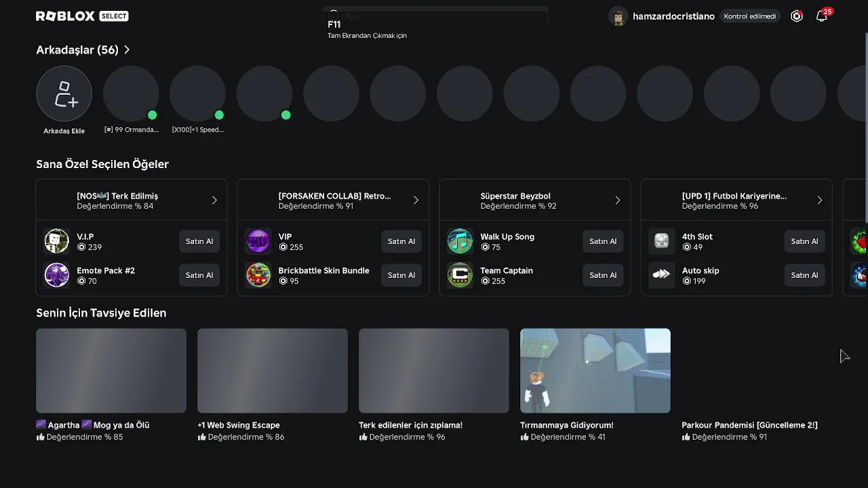The image size is (868, 488).
Task: Open the Terk Edilmiş card chevron
Action: click(214, 201)
